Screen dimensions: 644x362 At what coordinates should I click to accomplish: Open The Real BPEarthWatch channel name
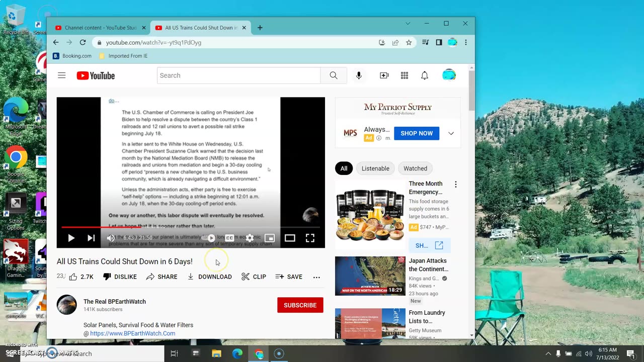tap(115, 302)
